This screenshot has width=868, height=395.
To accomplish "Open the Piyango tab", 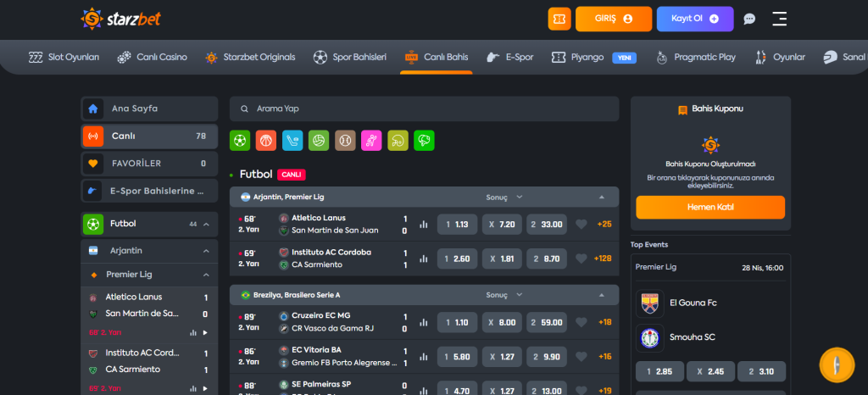I will coord(594,57).
